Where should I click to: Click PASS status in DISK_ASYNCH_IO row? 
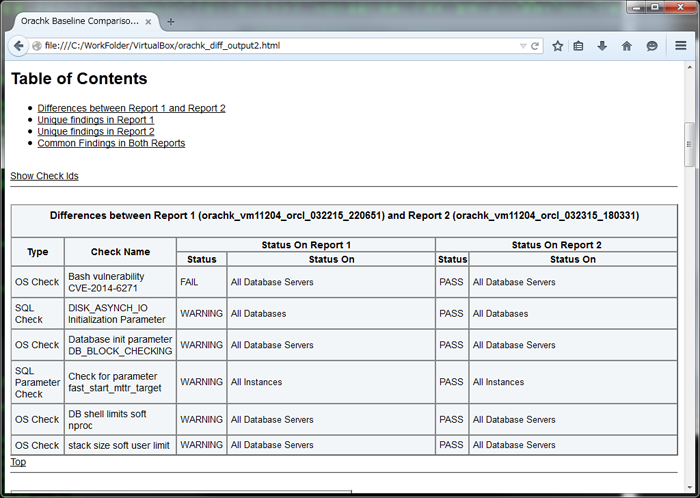[x=451, y=313]
